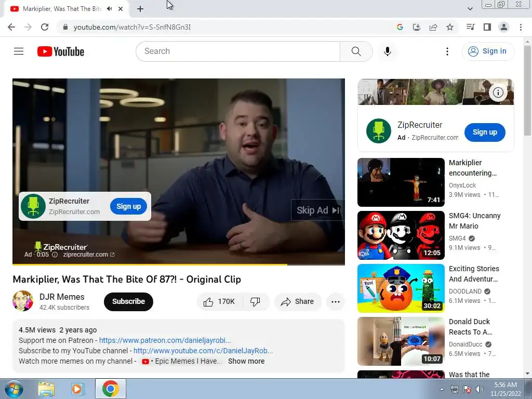Image resolution: width=532 pixels, height=399 pixels.
Task: Click the ad info icon near Ad 0:05
Action: click(55, 255)
